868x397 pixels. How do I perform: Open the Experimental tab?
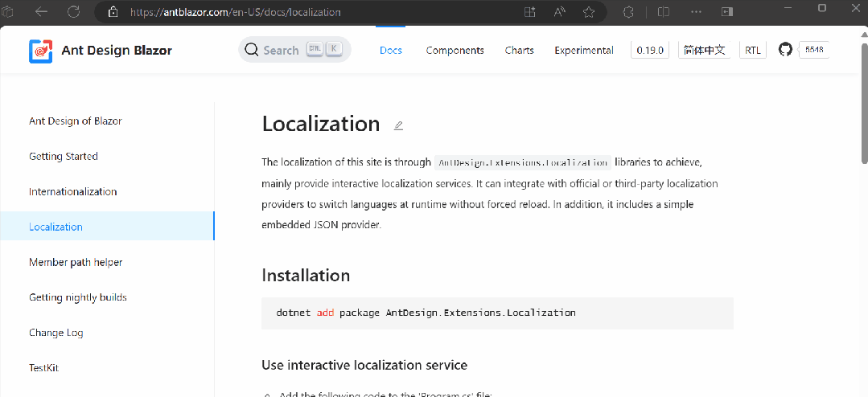(x=584, y=51)
